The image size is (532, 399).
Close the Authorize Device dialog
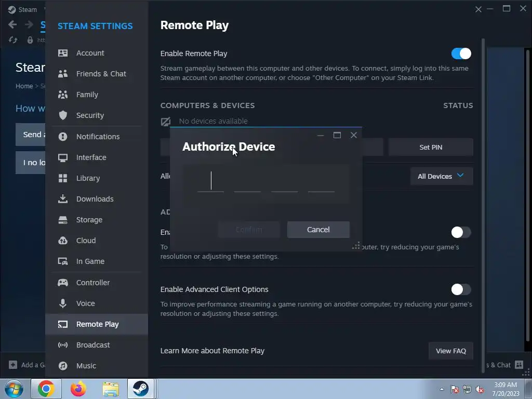(x=353, y=135)
